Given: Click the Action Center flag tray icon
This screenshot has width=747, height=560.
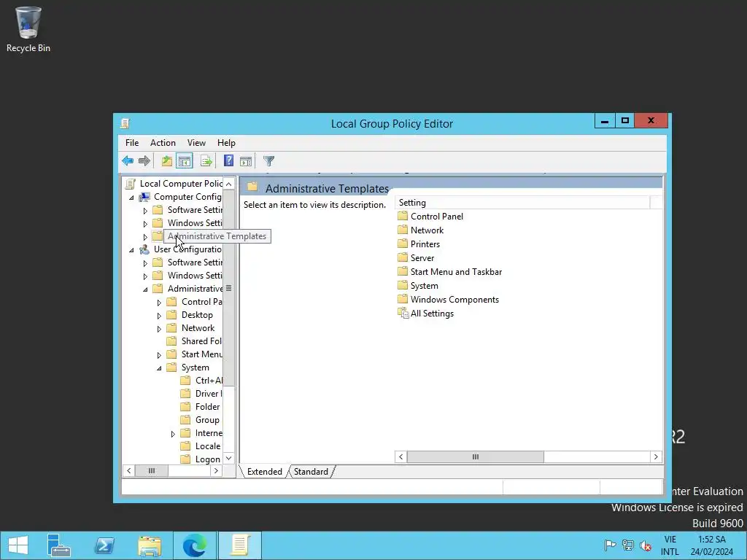Looking at the screenshot, I should click(610, 545).
